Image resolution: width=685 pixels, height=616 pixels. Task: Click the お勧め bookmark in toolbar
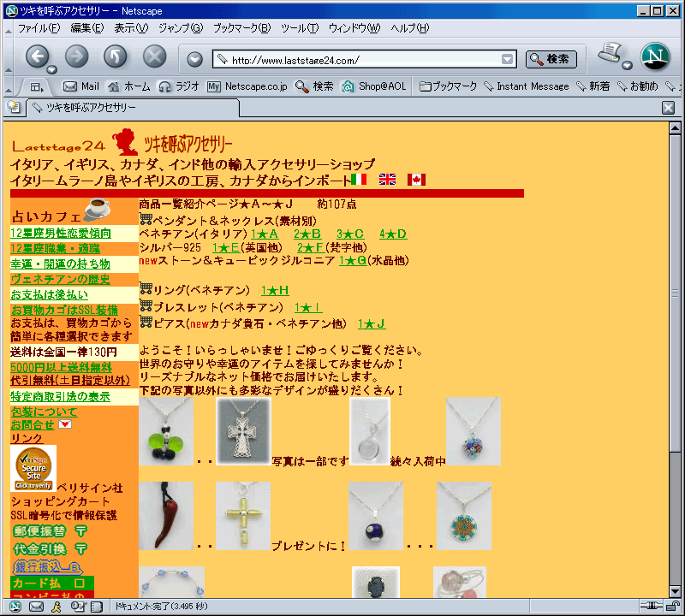[x=637, y=86]
